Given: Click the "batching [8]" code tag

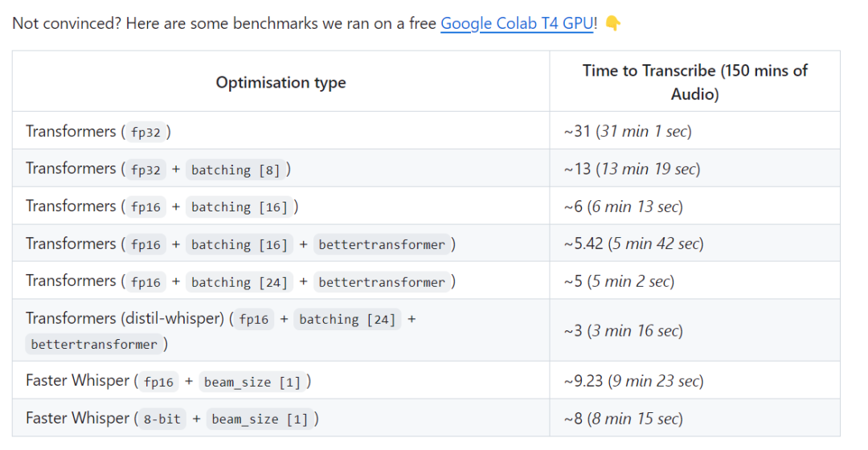Looking at the screenshot, I should tap(236, 170).
